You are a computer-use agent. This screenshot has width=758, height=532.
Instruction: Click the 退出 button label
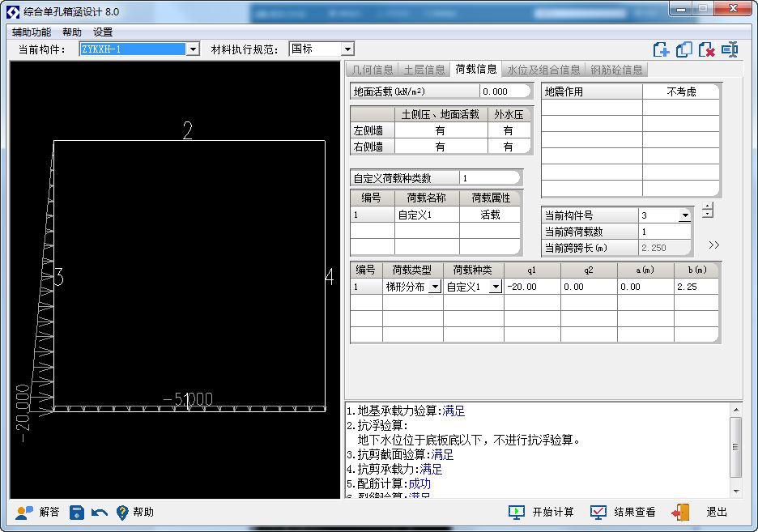tap(717, 513)
